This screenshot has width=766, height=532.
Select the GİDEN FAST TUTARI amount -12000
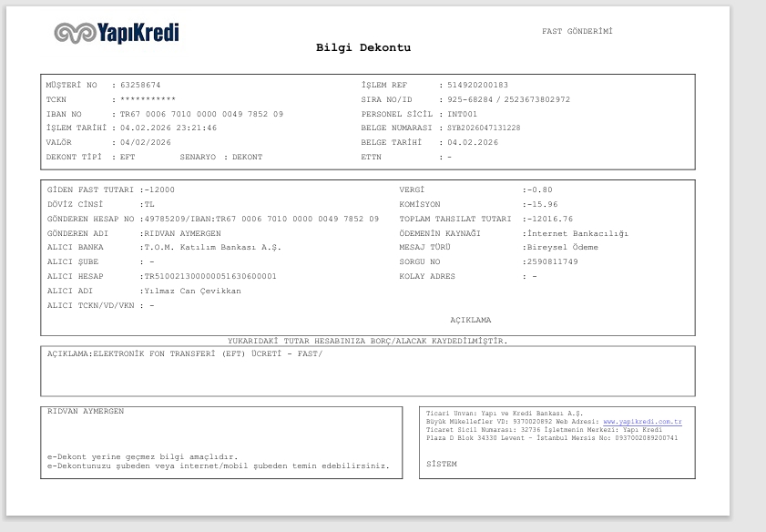pos(159,190)
